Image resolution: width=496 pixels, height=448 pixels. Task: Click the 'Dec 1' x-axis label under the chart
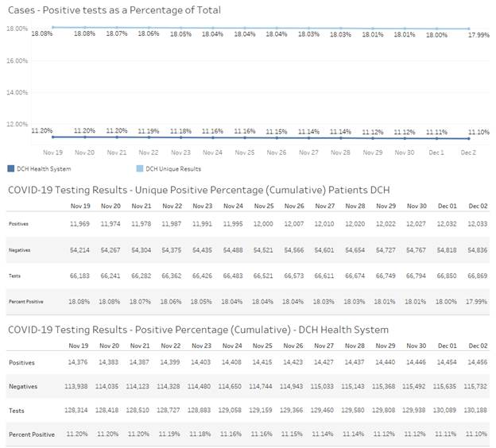tap(436, 153)
